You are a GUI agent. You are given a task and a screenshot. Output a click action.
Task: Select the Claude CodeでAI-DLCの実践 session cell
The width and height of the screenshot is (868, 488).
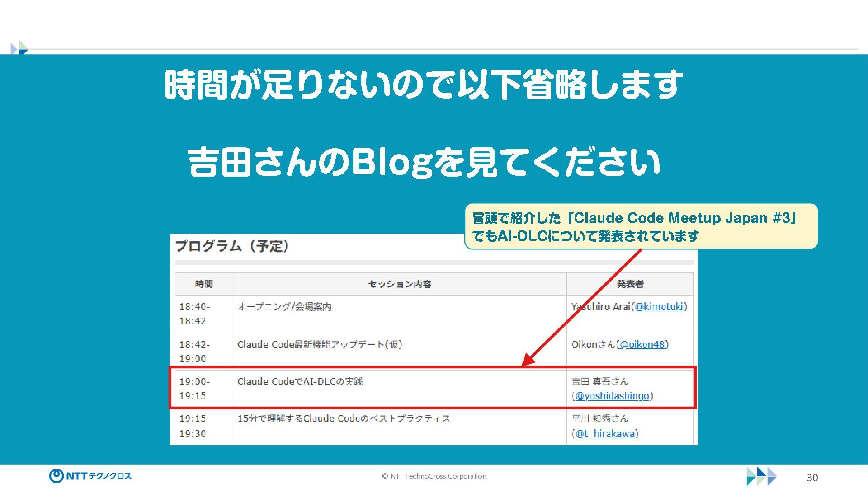coord(300,382)
